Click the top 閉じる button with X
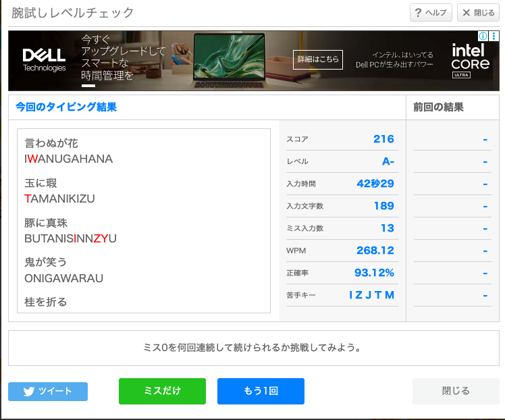The image size is (505, 420). click(x=478, y=13)
